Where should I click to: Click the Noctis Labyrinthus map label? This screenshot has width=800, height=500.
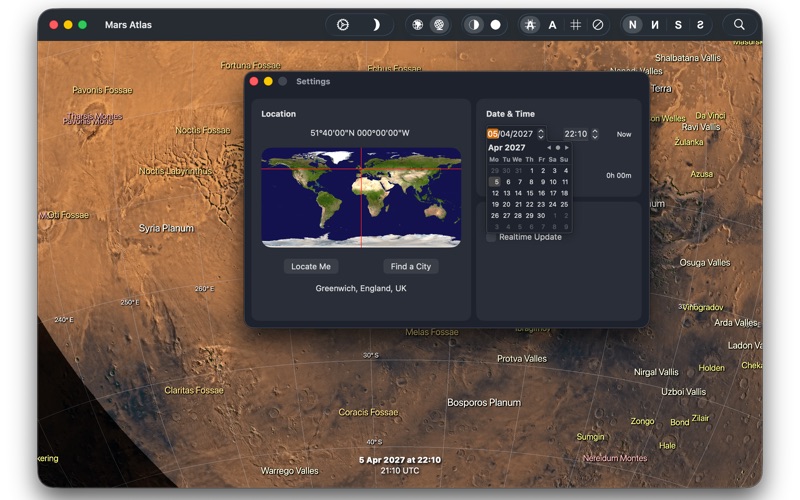[176, 171]
